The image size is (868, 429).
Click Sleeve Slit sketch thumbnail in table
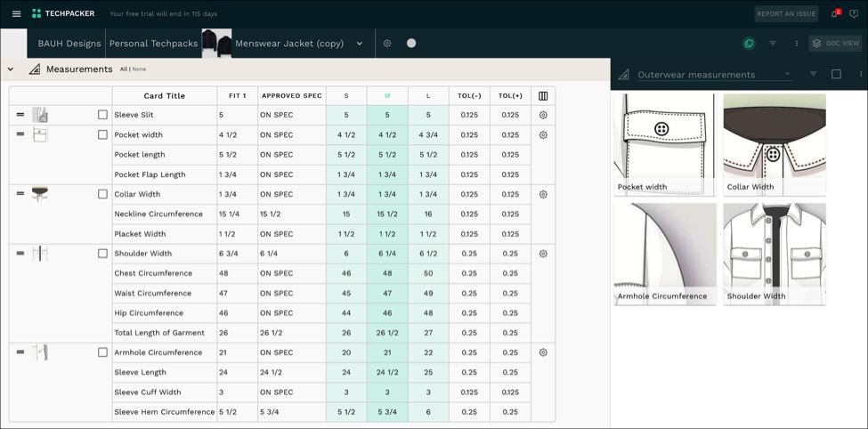(x=40, y=115)
